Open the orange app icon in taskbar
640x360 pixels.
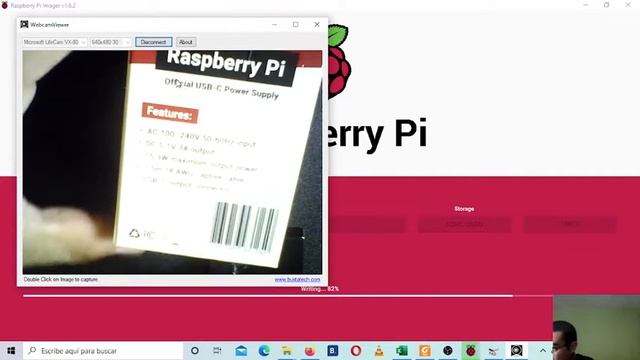point(424,351)
